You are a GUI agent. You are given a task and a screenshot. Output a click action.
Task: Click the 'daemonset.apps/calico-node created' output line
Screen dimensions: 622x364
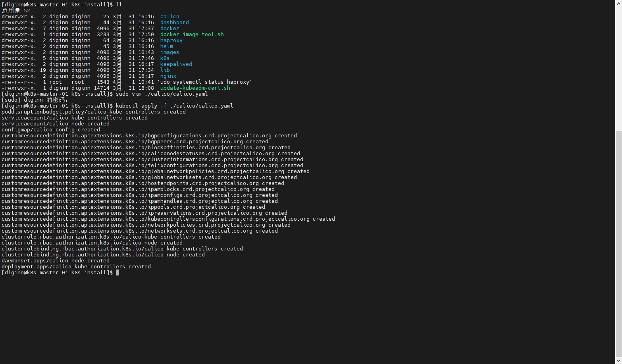[56, 261]
